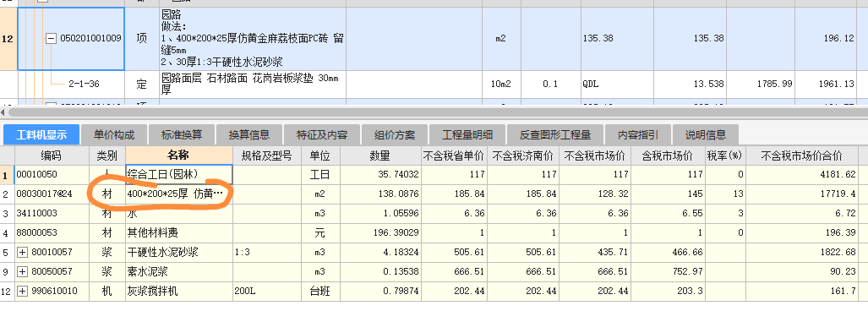This screenshot has height=311, width=868.
Task: Select the 不含税济南价 column header
Action: (524, 155)
